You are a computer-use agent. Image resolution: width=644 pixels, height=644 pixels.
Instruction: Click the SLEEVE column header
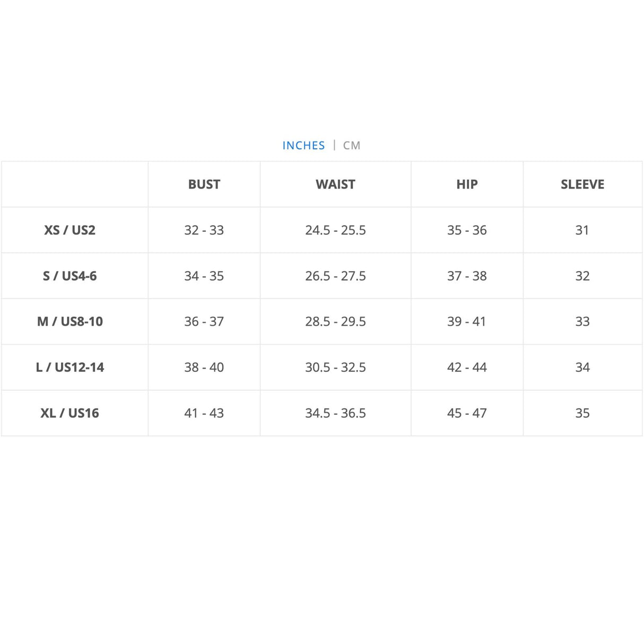[x=582, y=185]
